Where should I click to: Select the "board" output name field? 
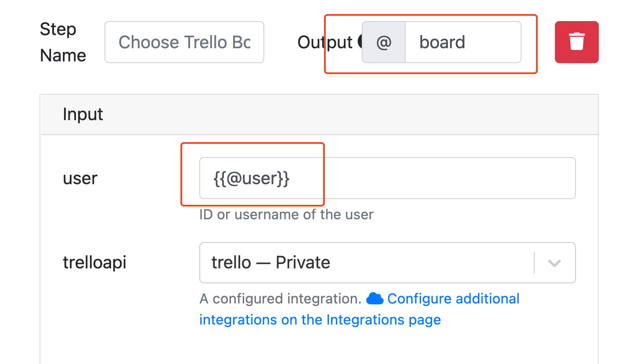pos(463,42)
